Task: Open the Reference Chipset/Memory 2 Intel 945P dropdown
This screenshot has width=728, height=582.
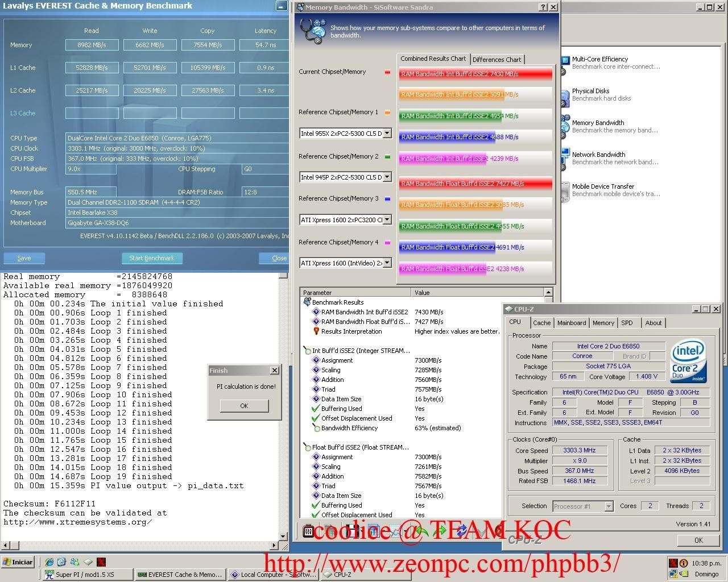Action: [387, 177]
